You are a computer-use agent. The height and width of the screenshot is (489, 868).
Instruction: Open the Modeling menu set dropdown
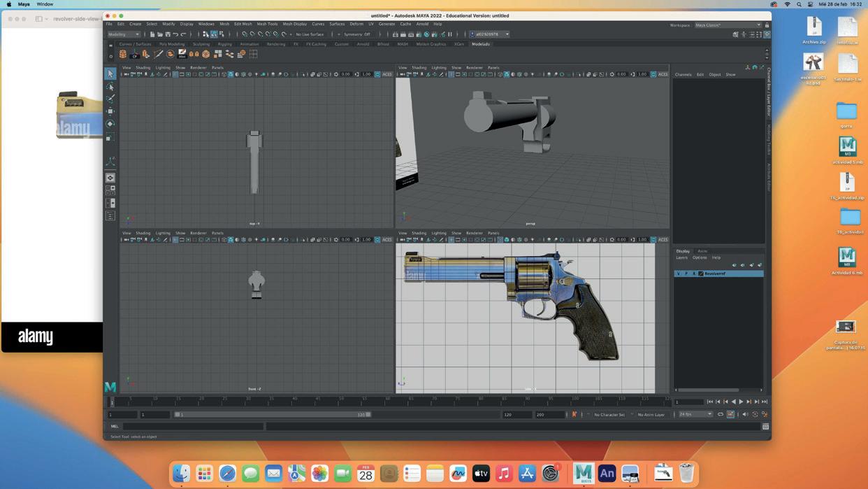124,34
